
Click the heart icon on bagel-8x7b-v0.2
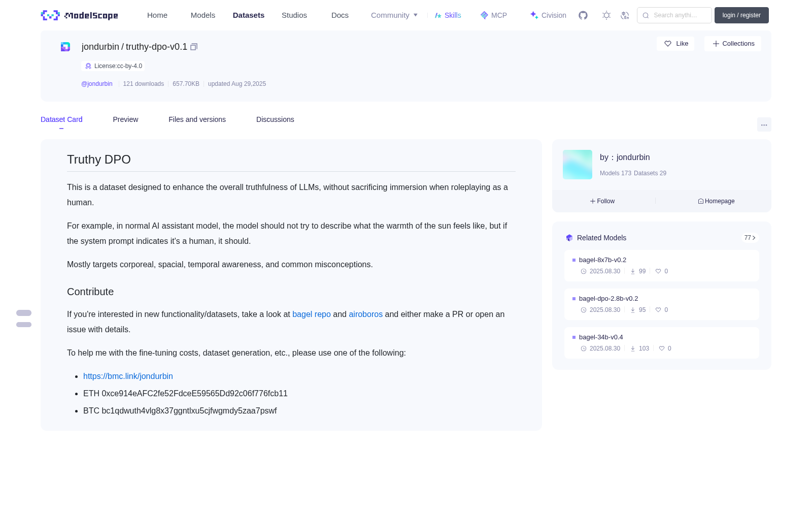click(x=658, y=271)
